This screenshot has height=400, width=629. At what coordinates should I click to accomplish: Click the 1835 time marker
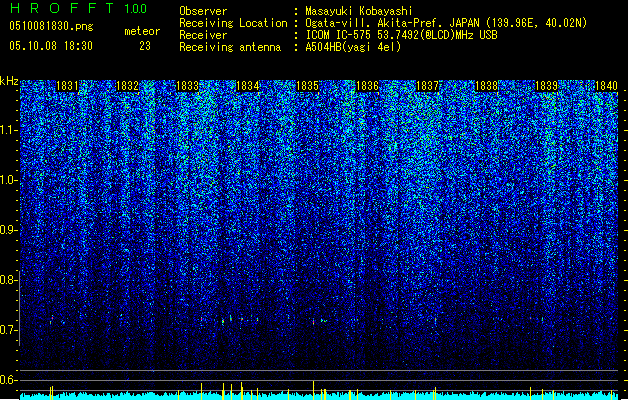pyautogui.click(x=307, y=86)
